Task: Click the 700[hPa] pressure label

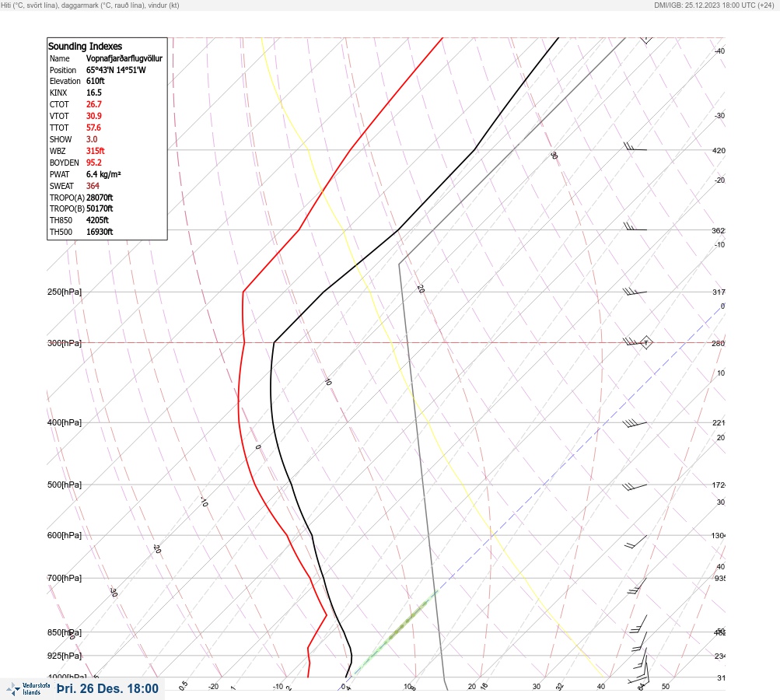Action: 65,578
